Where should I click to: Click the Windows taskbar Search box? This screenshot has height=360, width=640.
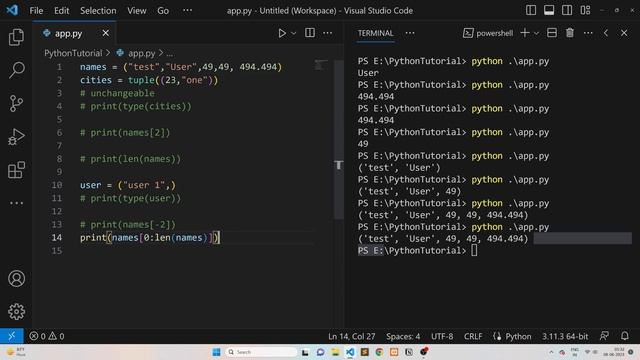262,352
